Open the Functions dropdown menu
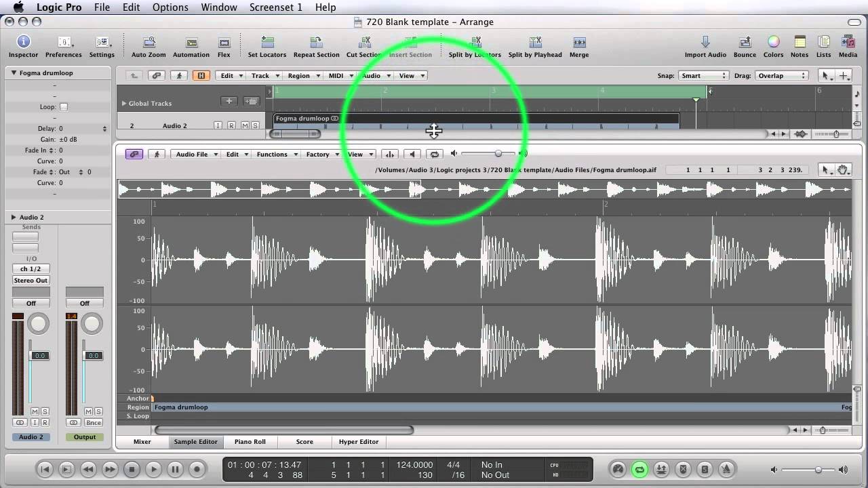This screenshot has height=488, width=868. (x=275, y=155)
